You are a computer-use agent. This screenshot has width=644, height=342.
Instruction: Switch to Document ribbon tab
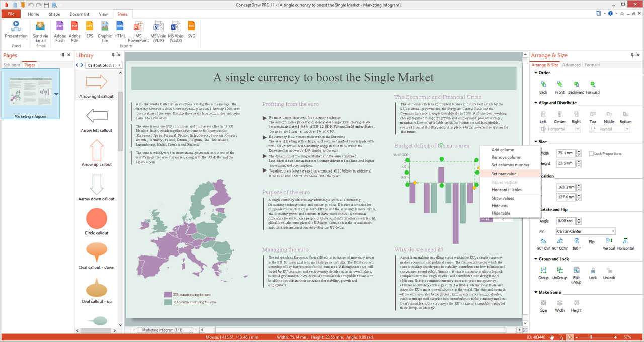[79, 14]
